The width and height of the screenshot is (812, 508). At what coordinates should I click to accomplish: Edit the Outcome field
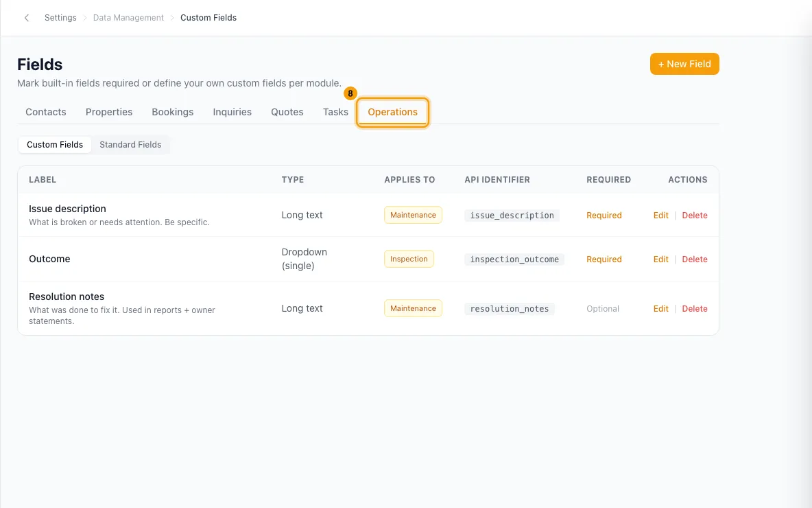660,259
